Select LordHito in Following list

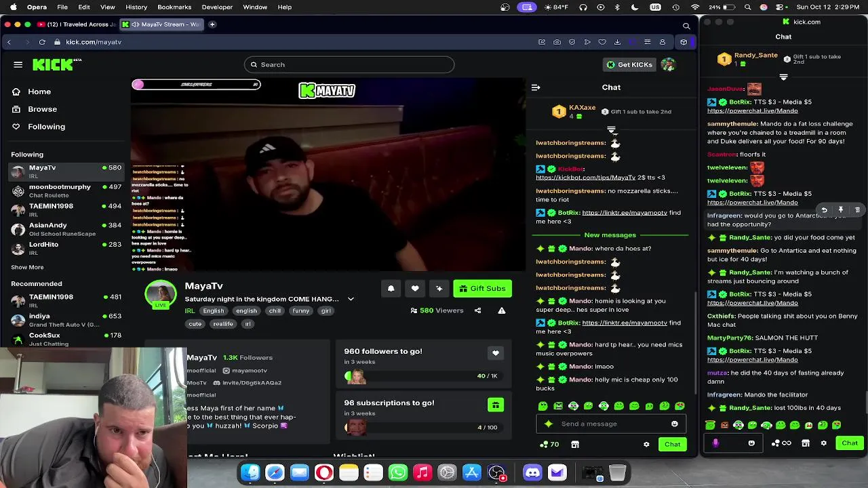pyautogui.click(x=66, y=248)
